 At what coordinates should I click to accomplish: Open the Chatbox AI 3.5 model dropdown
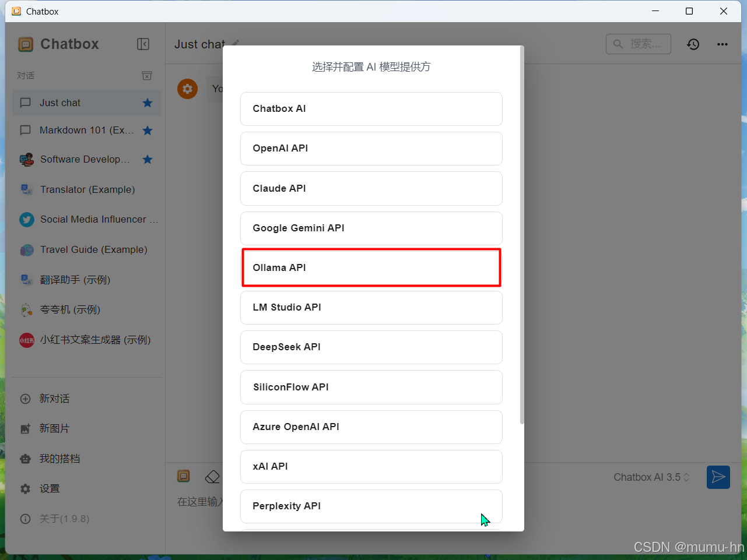coord(651,477)
